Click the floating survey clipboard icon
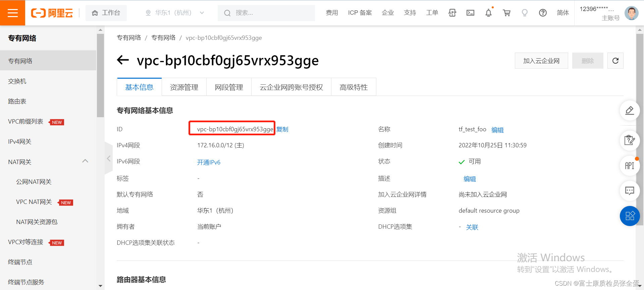The width and height of the screenshot is (644, 290). 630,140
